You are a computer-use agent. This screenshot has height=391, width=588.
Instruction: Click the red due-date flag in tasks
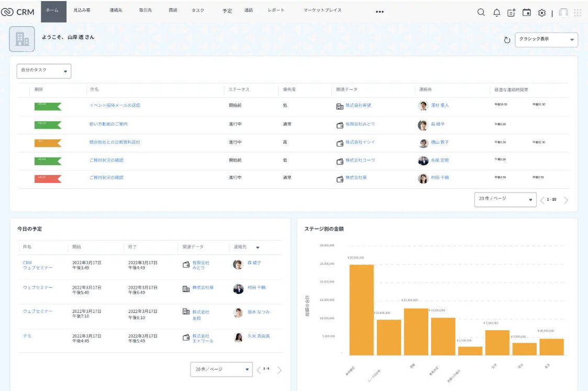click(x=48, y=178)
